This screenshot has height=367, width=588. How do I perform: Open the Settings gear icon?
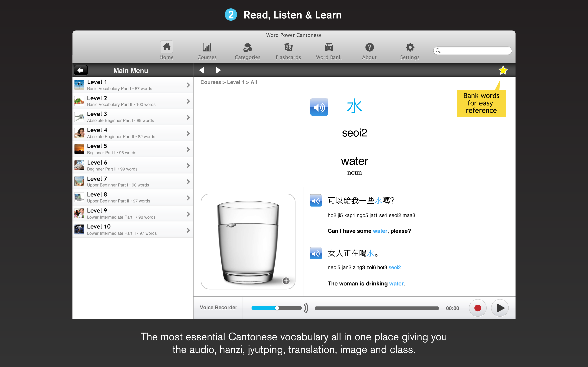point(409,47)
